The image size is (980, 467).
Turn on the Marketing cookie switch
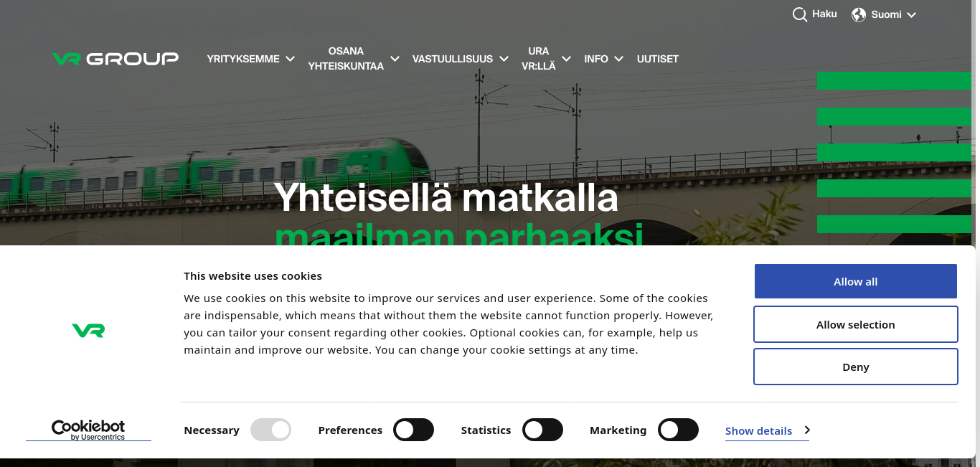[678, 430]
